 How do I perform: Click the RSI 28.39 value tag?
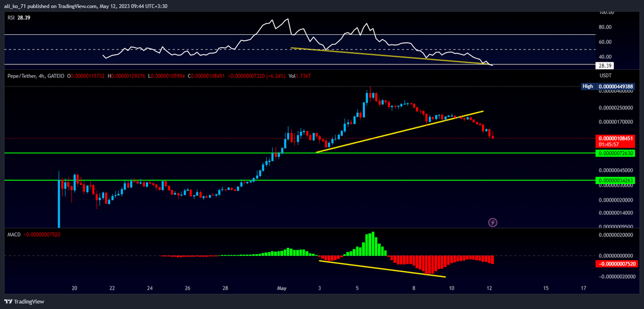[605, 65]
